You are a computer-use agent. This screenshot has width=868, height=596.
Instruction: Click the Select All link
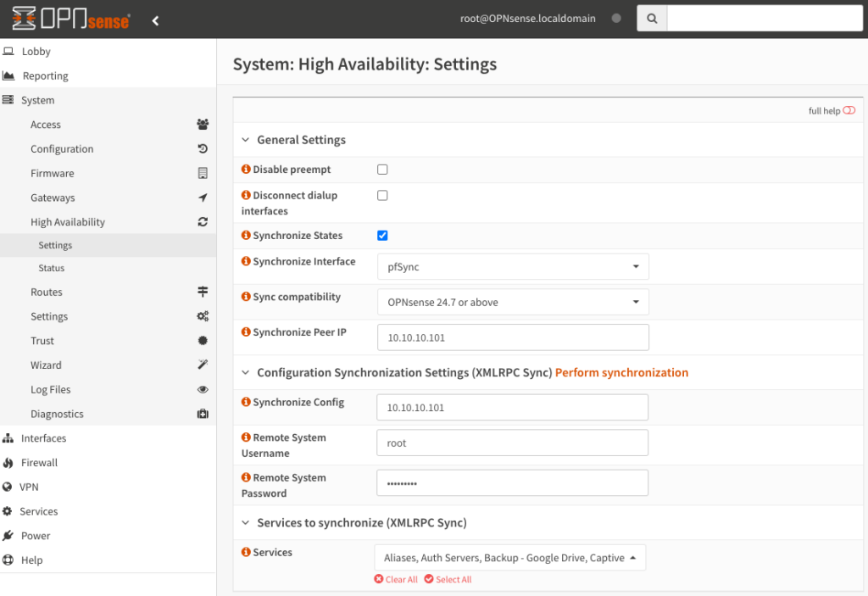(448, 579)
